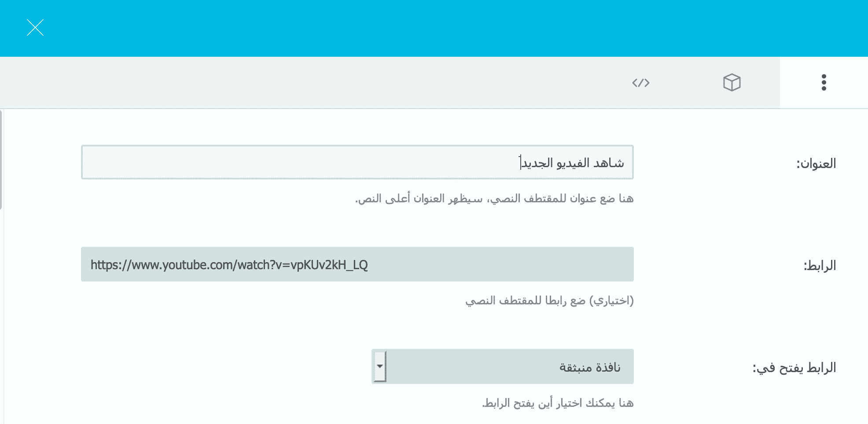The width and height of the screenshot is (868, 424).
Task: Place cursor in empty right part of URL field
Action: coord(528,264)
